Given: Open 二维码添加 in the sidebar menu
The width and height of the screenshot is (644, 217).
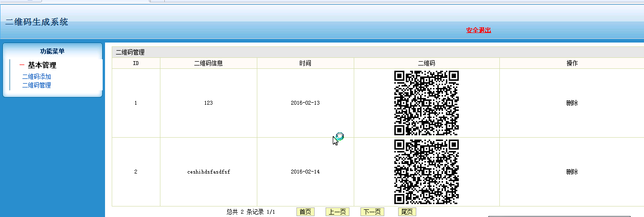Looking at the screenshot, I should (x=37, y=76).
